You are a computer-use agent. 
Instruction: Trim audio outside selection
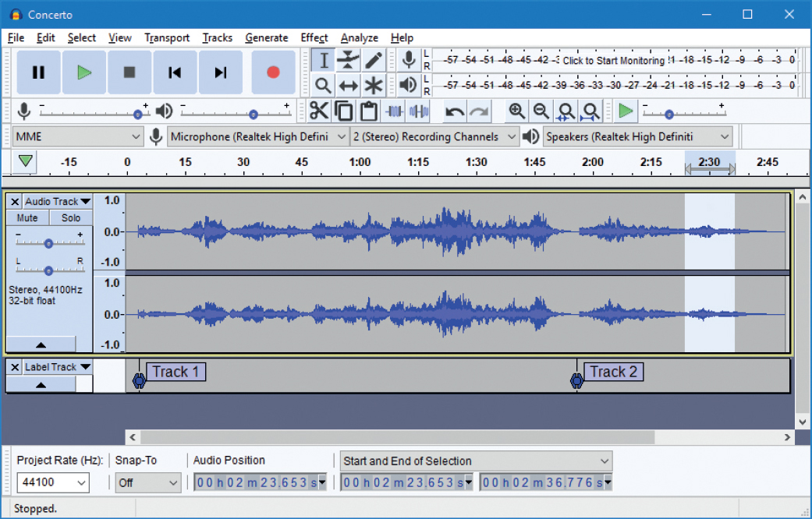coord(394,111)
